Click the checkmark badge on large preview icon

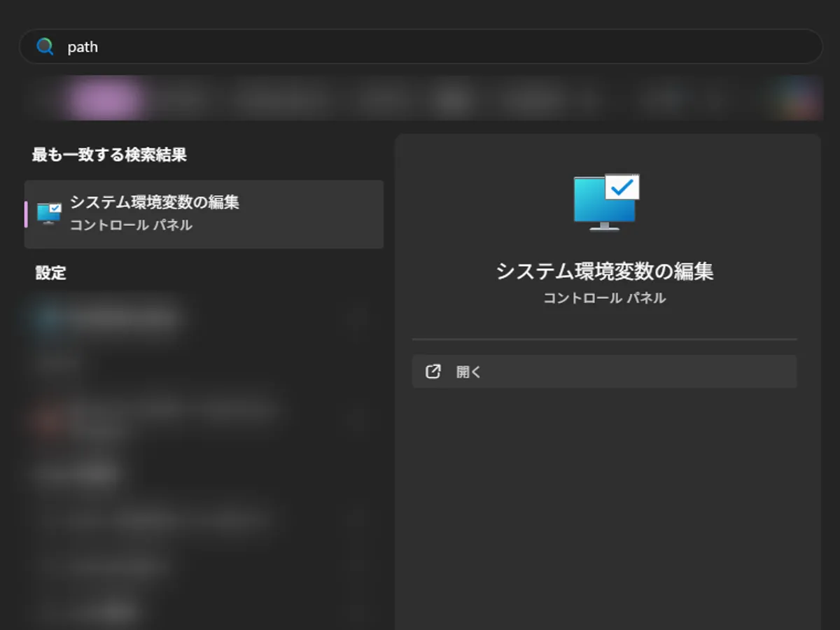click(622, 186)
